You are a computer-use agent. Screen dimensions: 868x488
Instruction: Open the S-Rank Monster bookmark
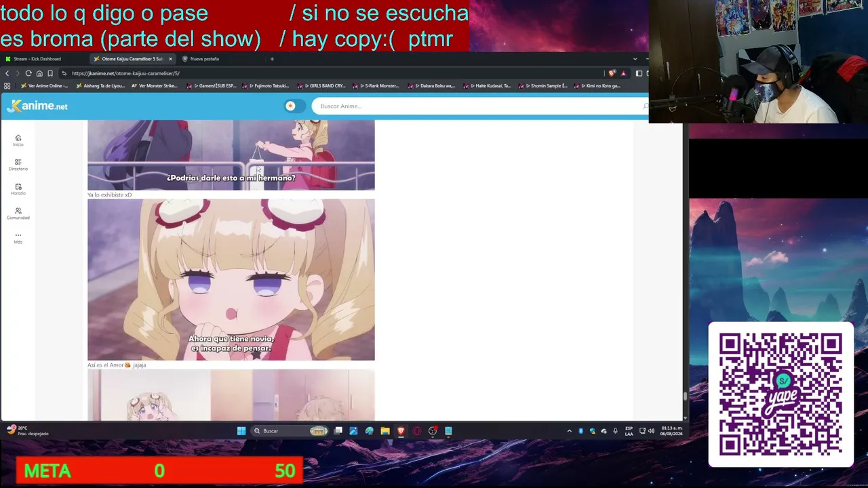click(x=376, y=86)
